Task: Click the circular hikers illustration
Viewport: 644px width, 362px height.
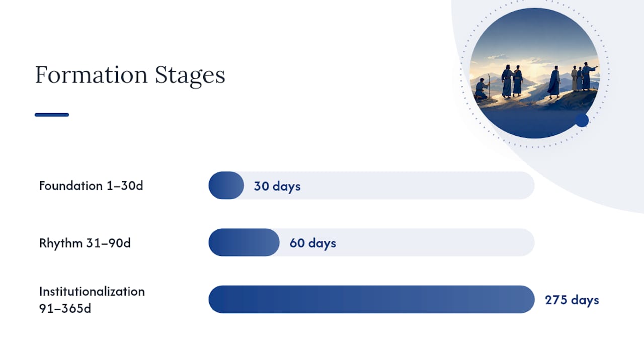Action: point(535,73)
